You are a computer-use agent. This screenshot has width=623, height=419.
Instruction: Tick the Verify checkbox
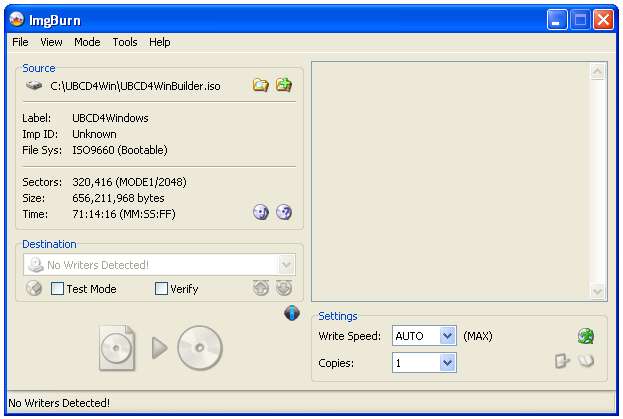(x=161, y=289)
